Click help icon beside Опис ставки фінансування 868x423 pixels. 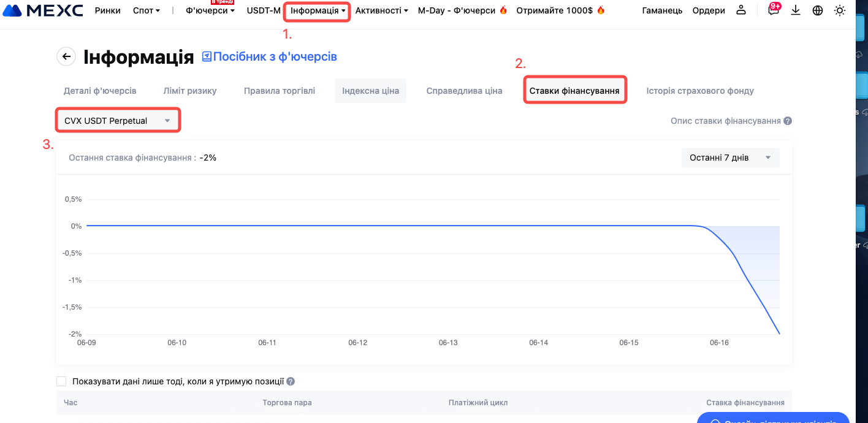(788, 121)
